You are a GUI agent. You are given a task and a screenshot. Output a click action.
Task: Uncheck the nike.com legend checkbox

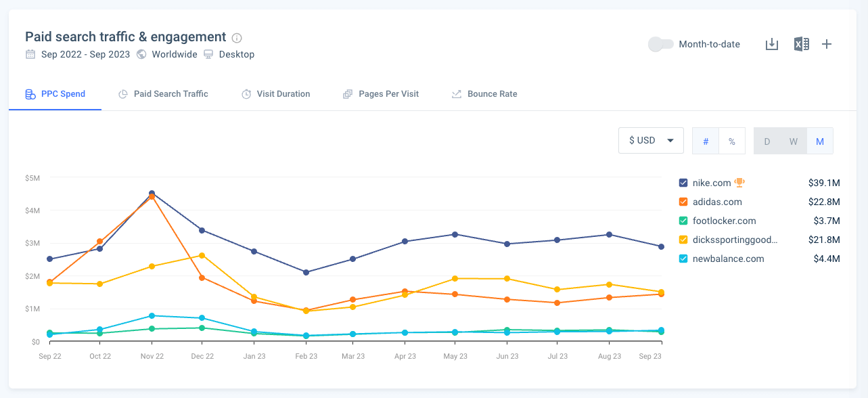(x=683, y=183)
